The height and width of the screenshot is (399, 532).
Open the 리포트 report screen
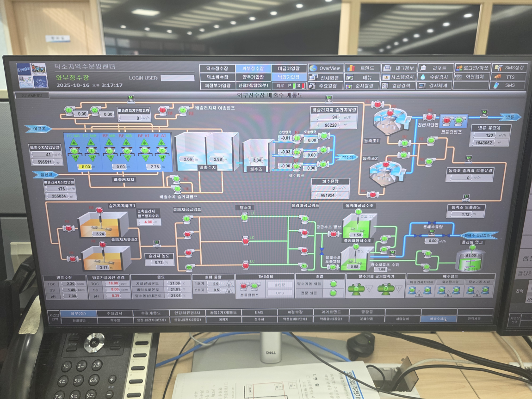click(435, 68)
